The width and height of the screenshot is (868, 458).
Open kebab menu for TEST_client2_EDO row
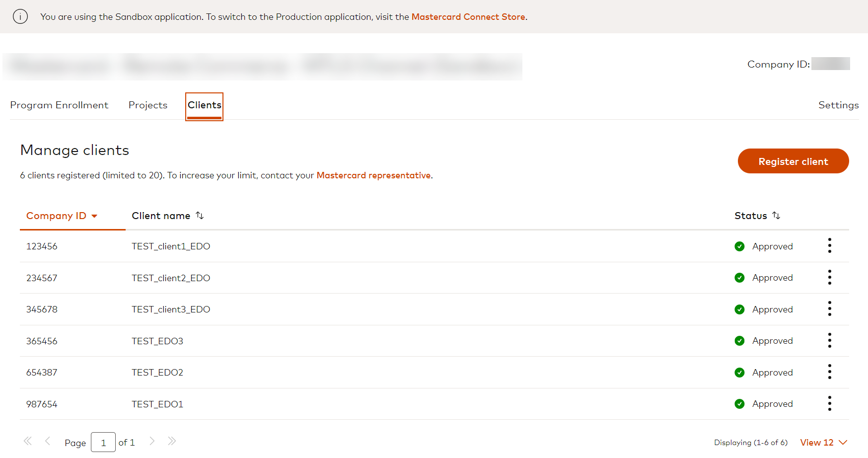(x=829, y=277)
